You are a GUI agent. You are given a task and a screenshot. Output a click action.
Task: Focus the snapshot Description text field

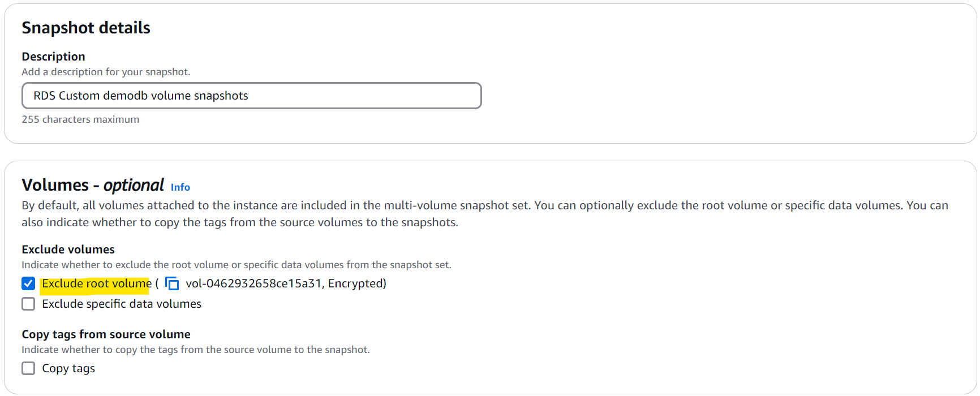[x=251, y=96]
